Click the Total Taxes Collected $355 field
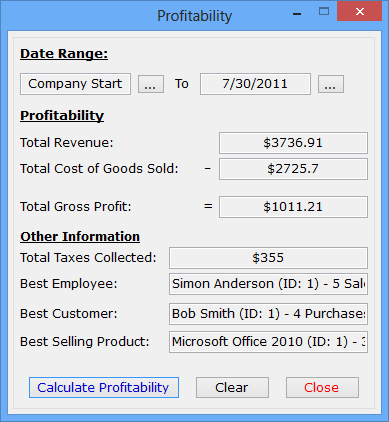 coord(268,258)
